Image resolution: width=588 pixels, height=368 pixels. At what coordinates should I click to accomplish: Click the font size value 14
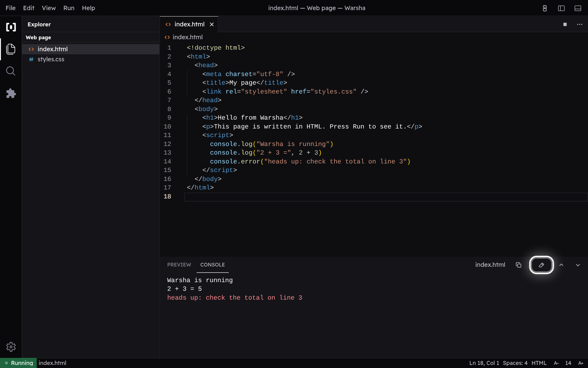coord(568,363)
